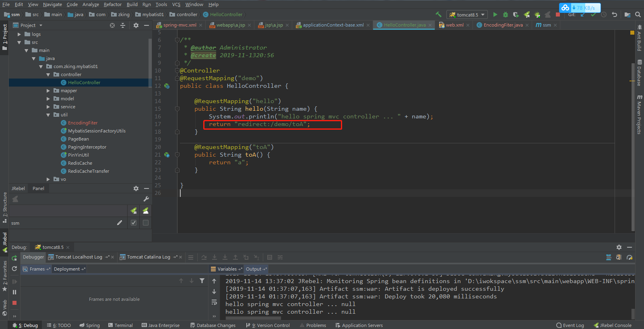Collapse the util package in project tree
This screenshot has height=329, width=644.
(x=48, y=115)
